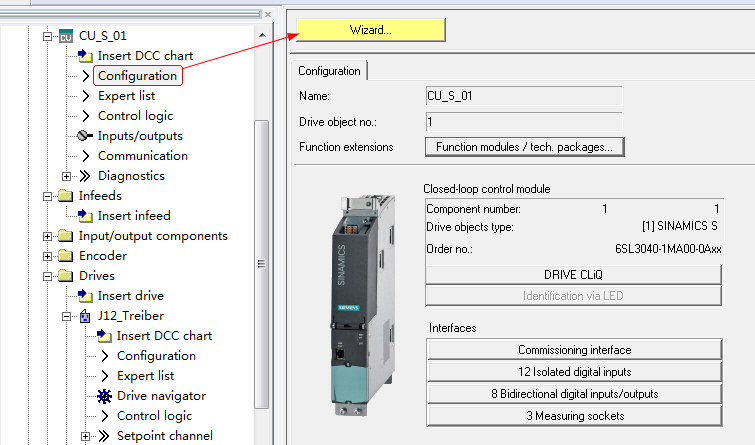Click the tree scrollbar up arrow
Image resolution: width=755 pixels, height=445 pixels.
point(262,35)
